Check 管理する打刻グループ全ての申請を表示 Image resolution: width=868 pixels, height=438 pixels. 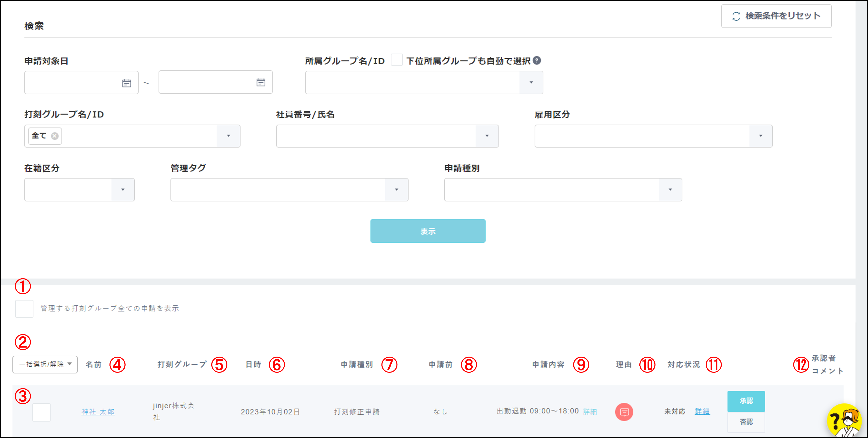point(24,309)
